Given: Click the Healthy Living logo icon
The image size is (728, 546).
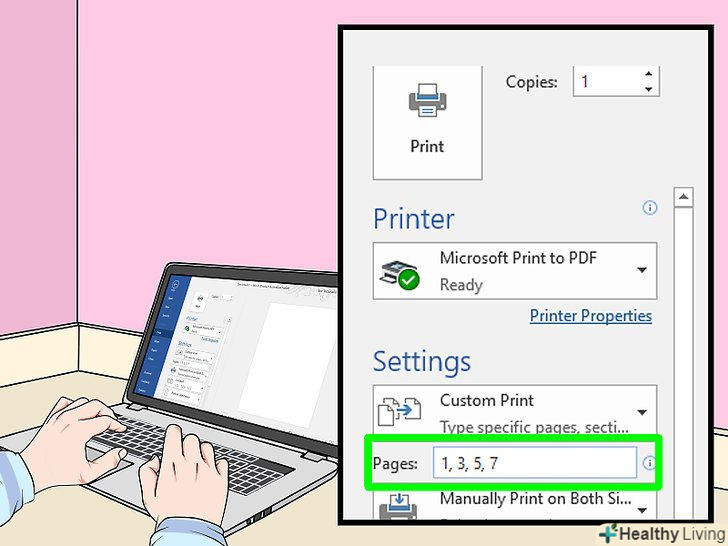Looking at the screenshot, I should click(x=609, y=533).
